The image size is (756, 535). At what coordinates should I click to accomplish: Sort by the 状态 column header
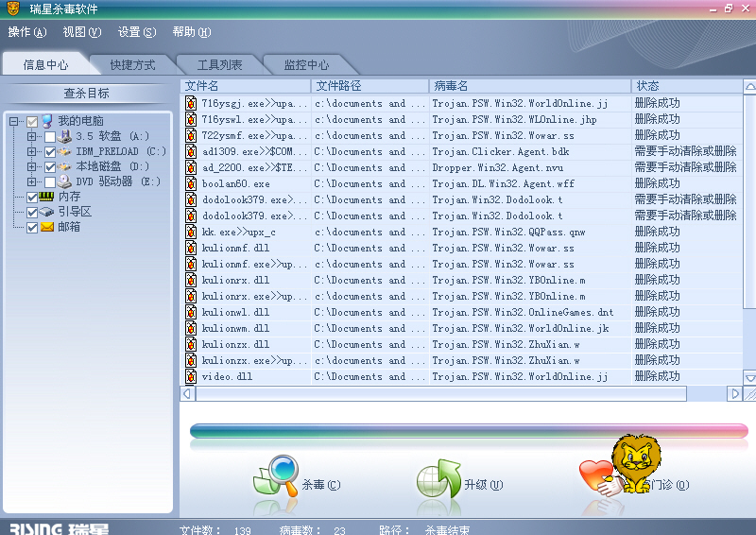tap(687, 86)
